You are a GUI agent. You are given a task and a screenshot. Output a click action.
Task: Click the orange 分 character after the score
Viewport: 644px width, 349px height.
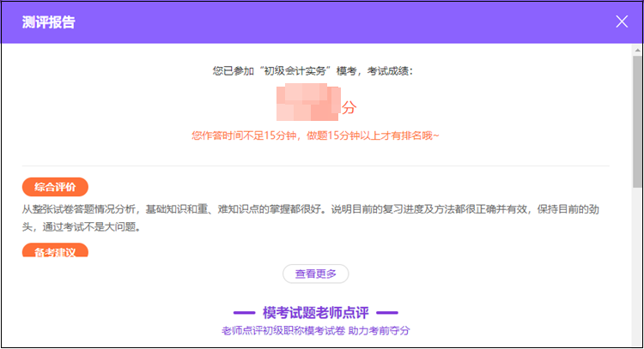[349, 108]
